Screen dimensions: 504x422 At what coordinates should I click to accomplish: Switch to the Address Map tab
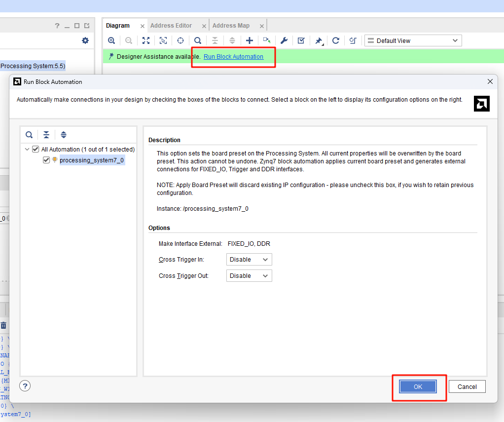pyautogui.click(x=231, y=26)
